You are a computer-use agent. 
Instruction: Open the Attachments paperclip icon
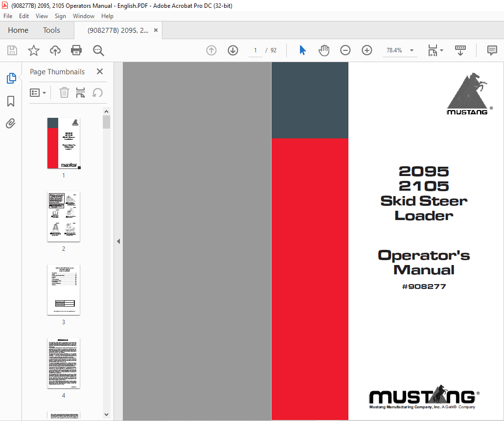point(11,124)
